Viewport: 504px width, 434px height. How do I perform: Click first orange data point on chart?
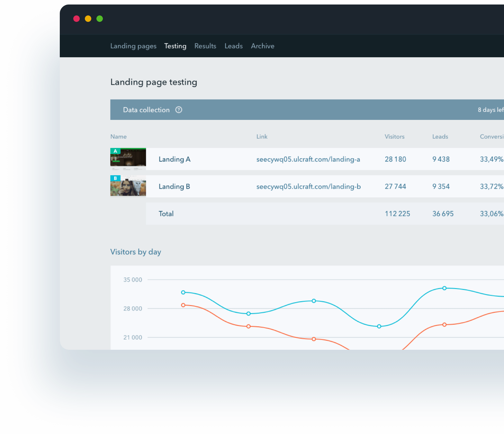pos(183,305)
